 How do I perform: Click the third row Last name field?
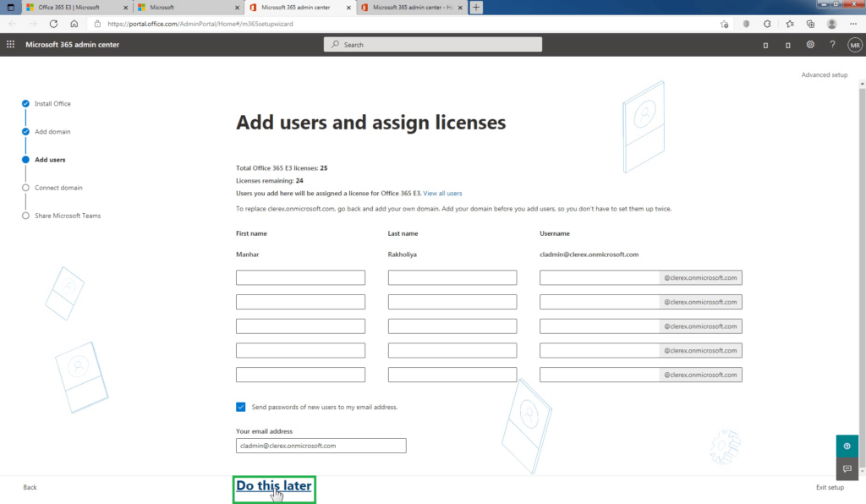(452, 326)
